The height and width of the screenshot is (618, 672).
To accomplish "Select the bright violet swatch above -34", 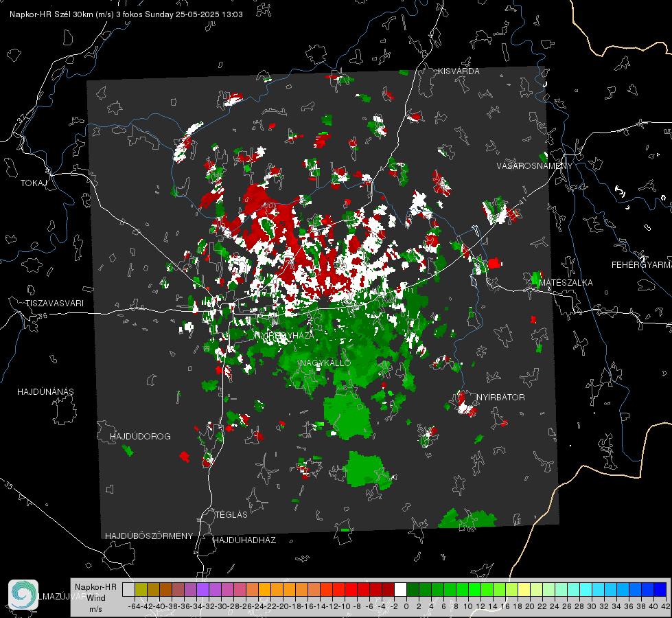I will [x=202, y=589].
